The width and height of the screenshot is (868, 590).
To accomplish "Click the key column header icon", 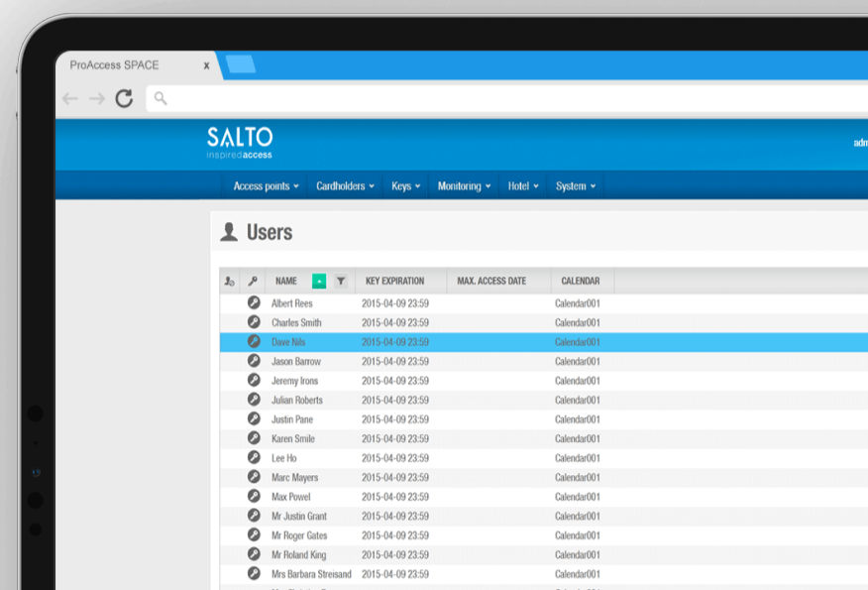I will [x=252, y=281].
